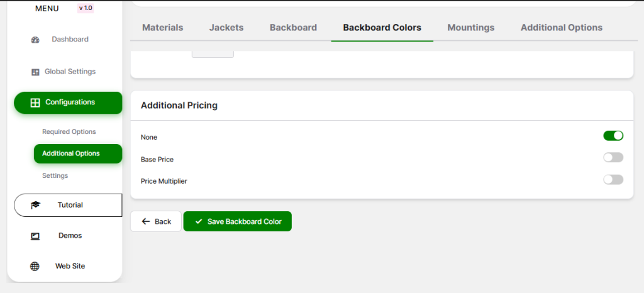Click the Configurations grid icon

35,102
